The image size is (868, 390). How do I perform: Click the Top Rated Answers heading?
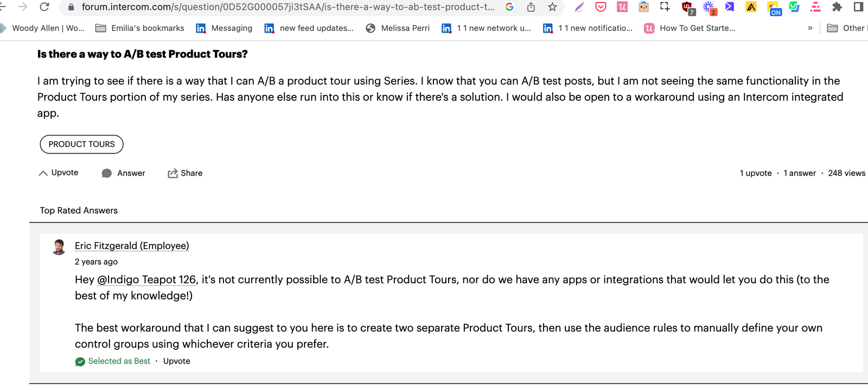click(x=79, y=210)
